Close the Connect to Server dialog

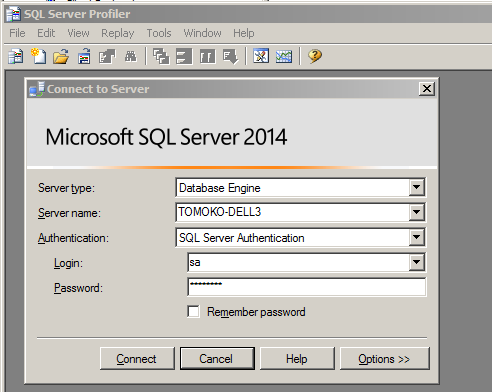[x=427, y=89]
